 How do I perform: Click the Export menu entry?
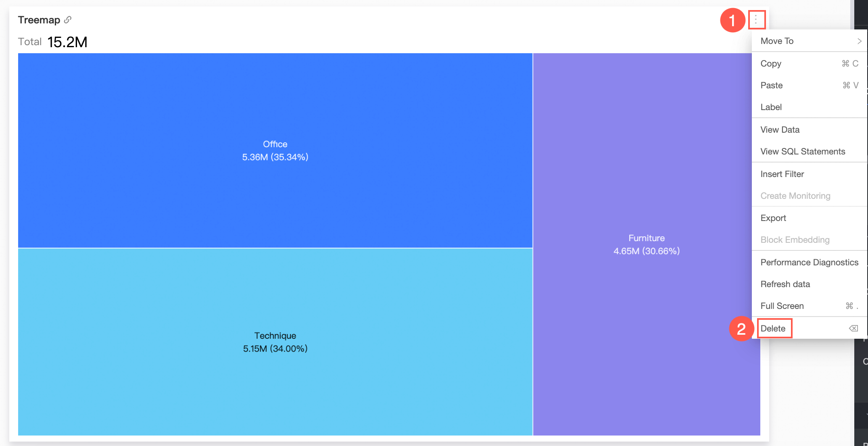tap(773, 218)
